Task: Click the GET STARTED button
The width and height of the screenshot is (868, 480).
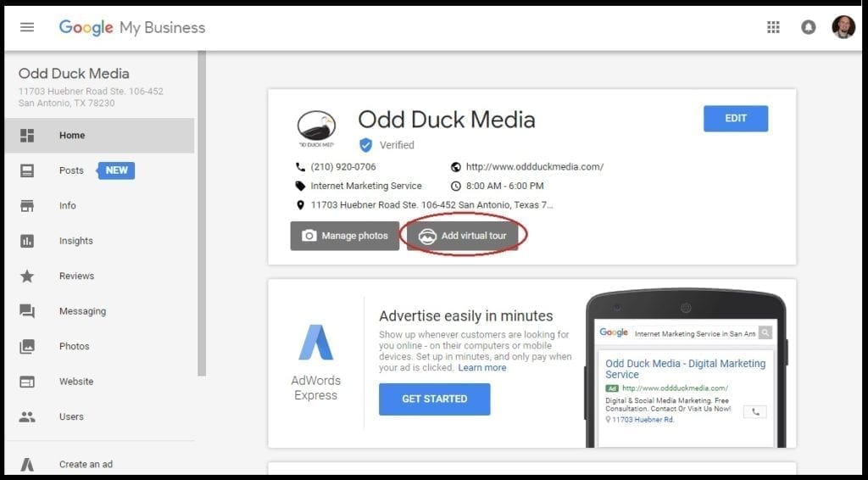Action: 435,399
